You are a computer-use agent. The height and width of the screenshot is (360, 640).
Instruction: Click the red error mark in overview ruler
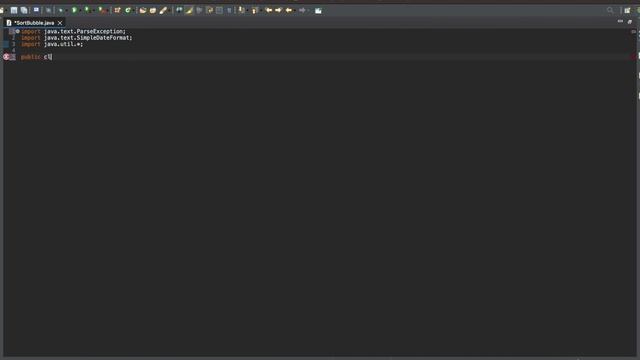point(634,57)
